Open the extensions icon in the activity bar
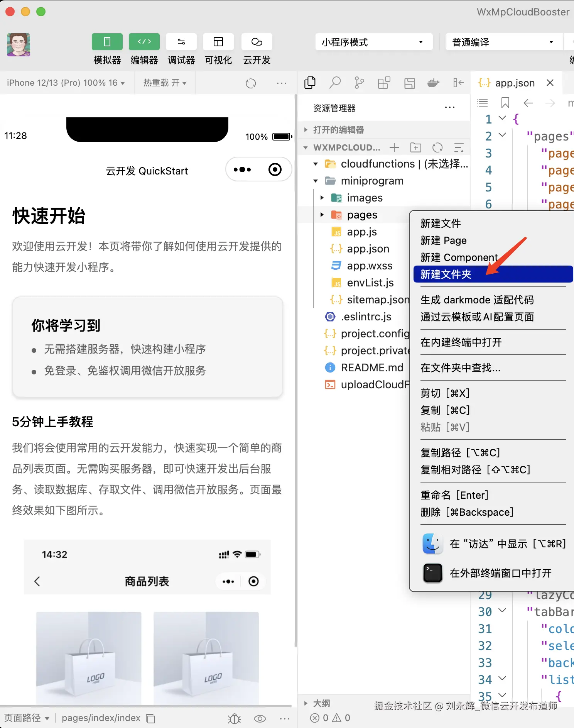The image size is (574, 728). [384, 83]
